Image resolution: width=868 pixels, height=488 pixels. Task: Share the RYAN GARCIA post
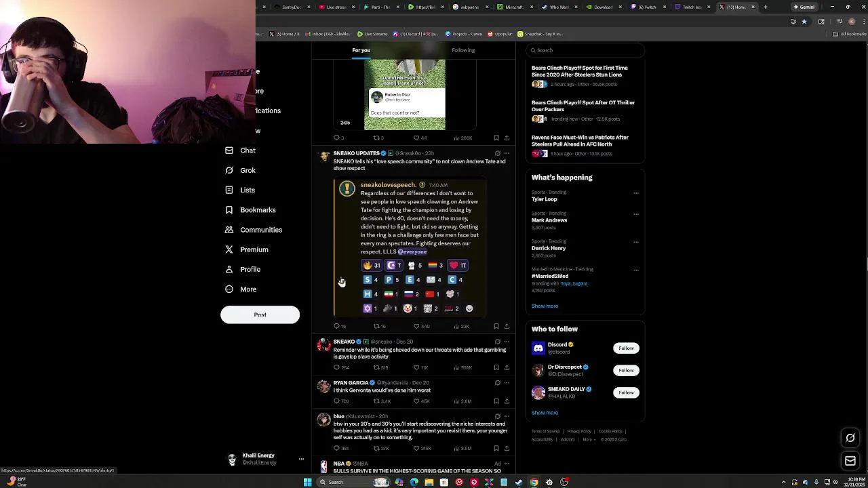pos(507,401)
